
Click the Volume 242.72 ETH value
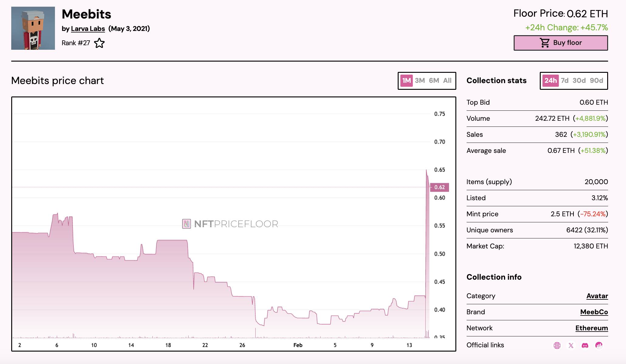552,119
